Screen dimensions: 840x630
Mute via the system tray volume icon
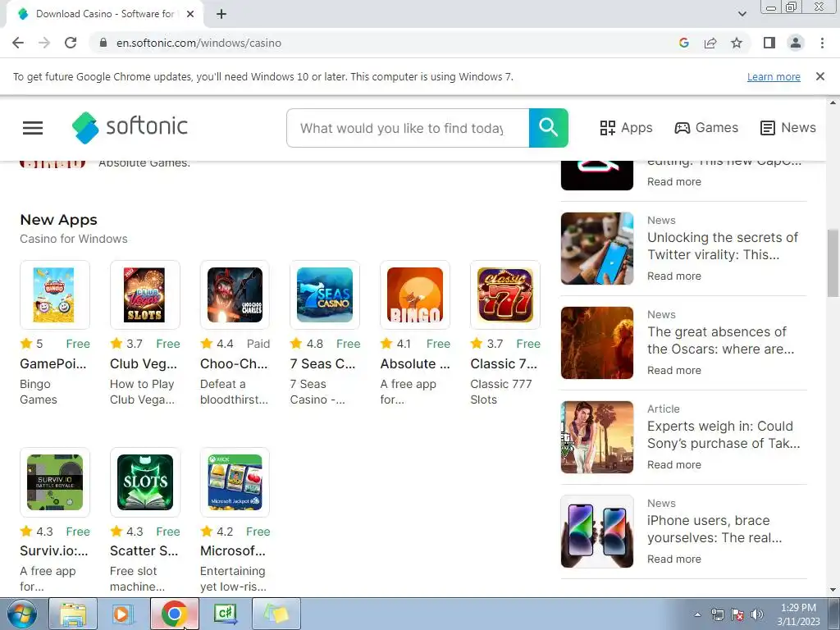click(x=757, y=614)
